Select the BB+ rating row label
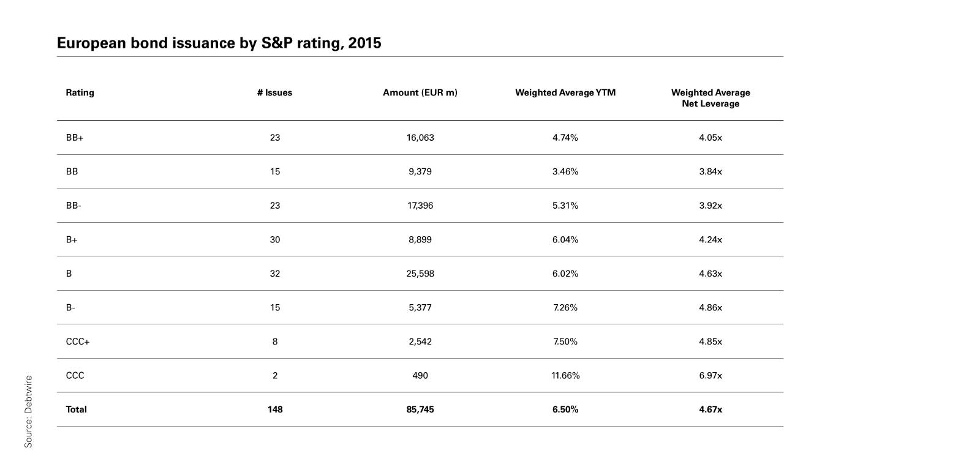 point(75,138)
